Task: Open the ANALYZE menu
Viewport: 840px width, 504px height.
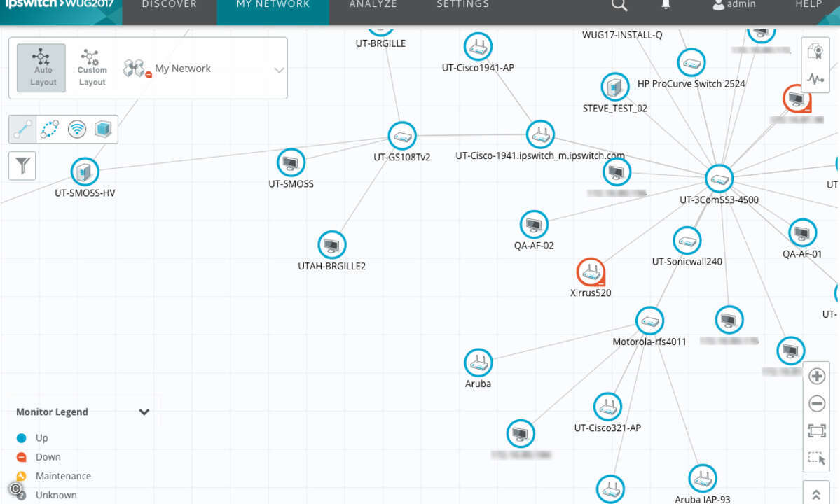Action: [373, 5]
